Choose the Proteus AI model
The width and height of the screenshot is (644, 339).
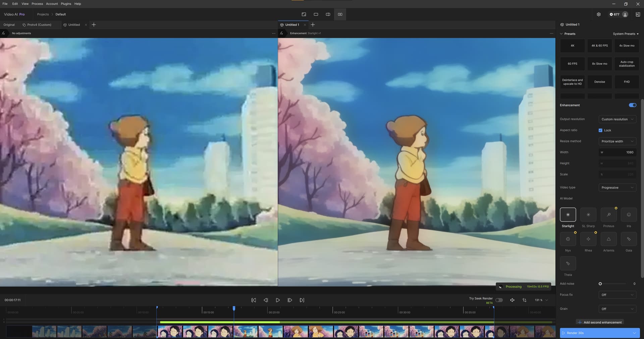pos(608,215)
